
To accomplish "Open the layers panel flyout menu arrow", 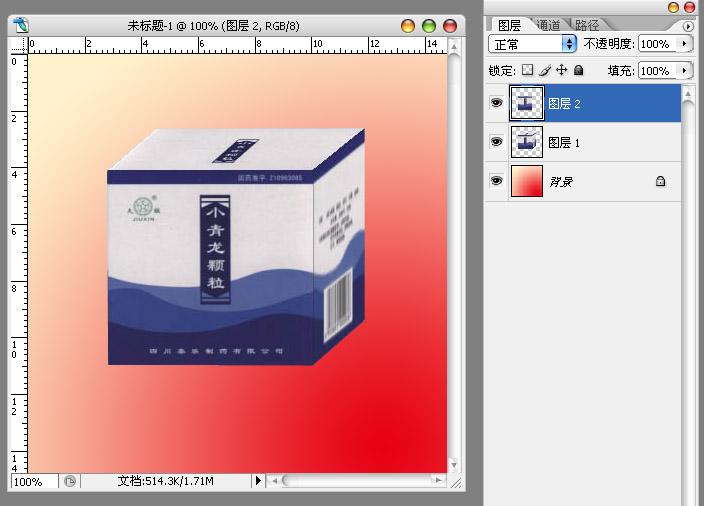I will click(x=688, y=26).
